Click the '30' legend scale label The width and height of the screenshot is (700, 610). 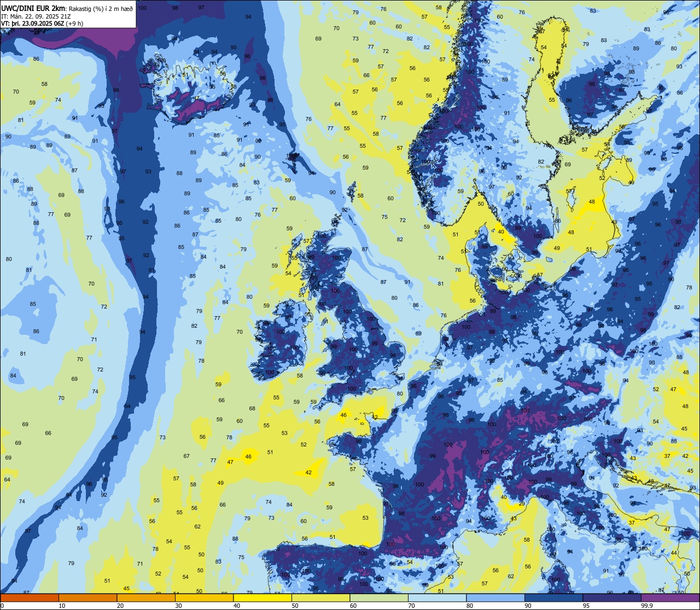179,606
